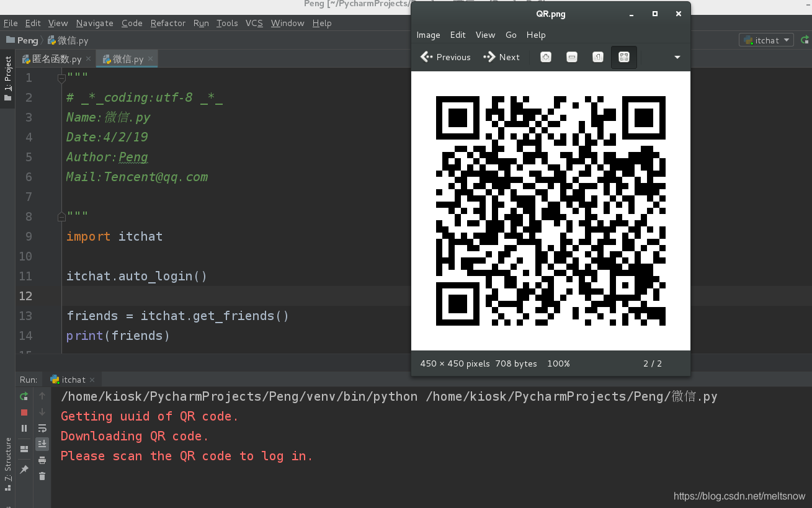Close the 匿名函数.py editor tab

pyautogui.click(x=89, y=59)
